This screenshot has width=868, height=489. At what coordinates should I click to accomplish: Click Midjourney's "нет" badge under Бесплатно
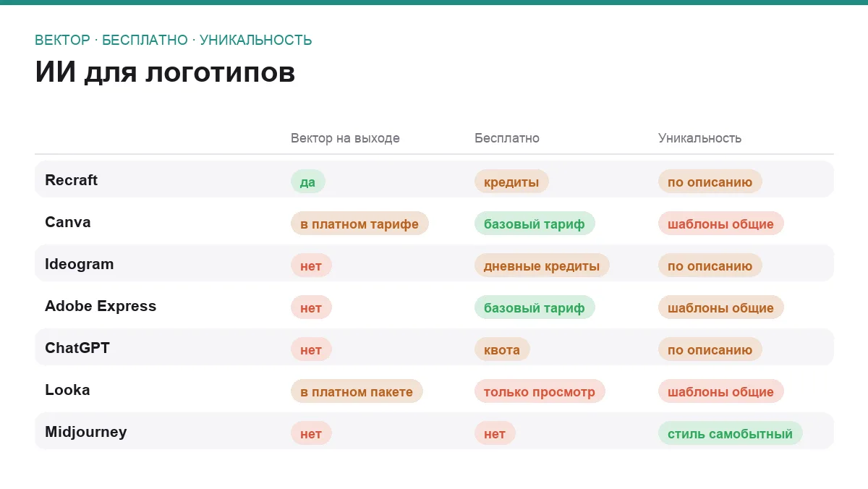tap(495, 433)
